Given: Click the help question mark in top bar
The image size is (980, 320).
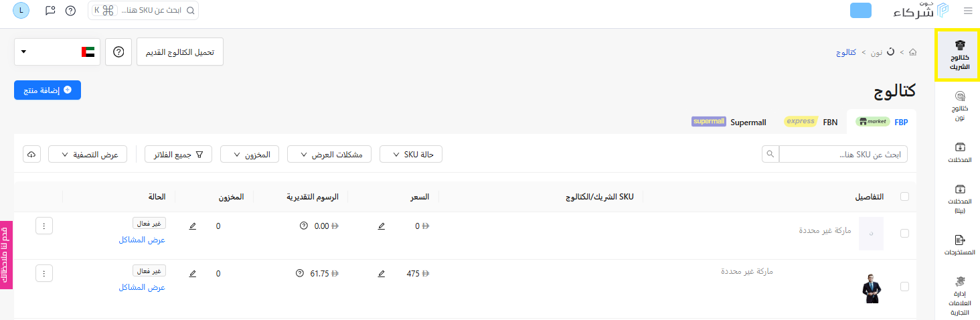Looking at the screenshot, I should point(70,11).
